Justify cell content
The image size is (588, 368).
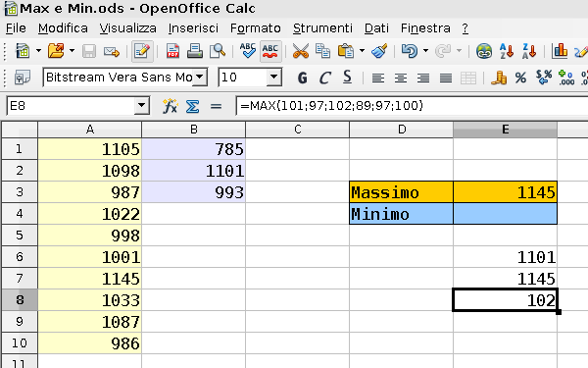click(446, 79)
